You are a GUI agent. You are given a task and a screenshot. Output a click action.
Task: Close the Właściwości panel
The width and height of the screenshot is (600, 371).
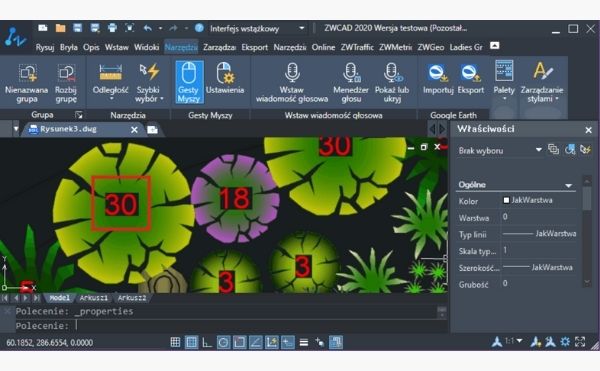(589, 130)
